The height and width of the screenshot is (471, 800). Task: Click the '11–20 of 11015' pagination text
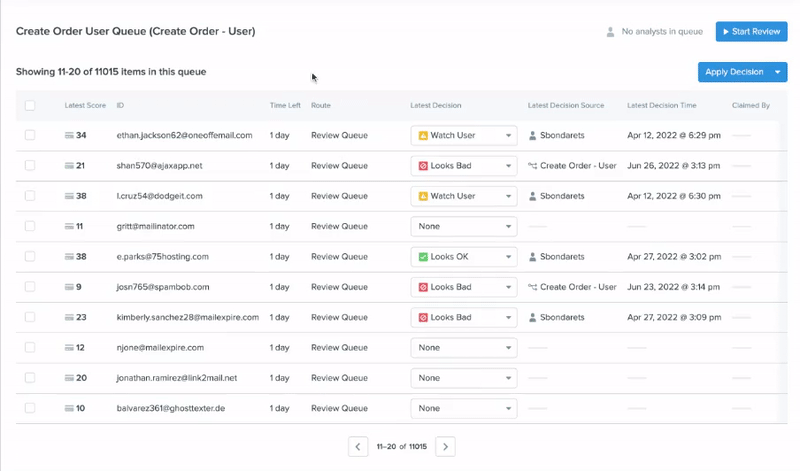tap(402, 447)
